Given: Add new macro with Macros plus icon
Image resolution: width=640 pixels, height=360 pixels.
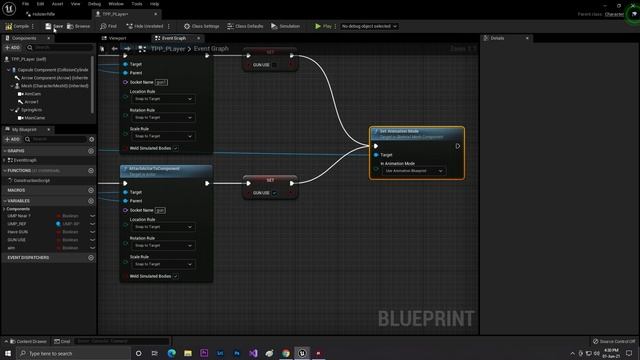Looking at the screenshot, I should [x=91, y=190].
